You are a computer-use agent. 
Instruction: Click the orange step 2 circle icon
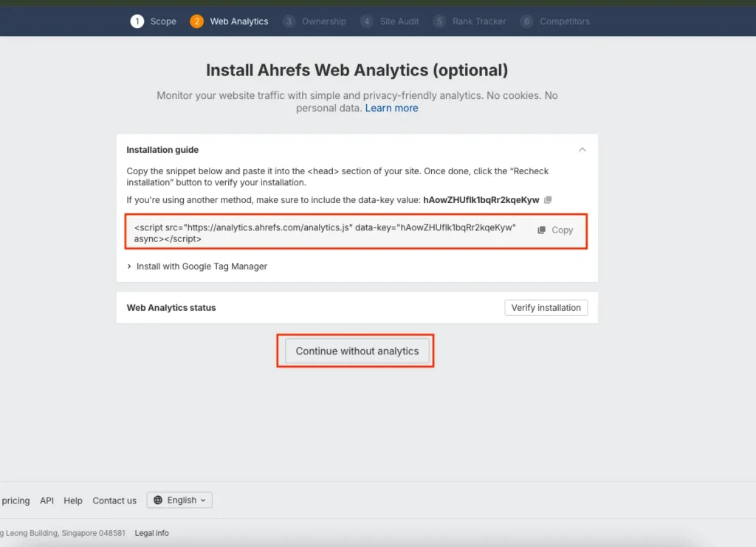point(196,21)
